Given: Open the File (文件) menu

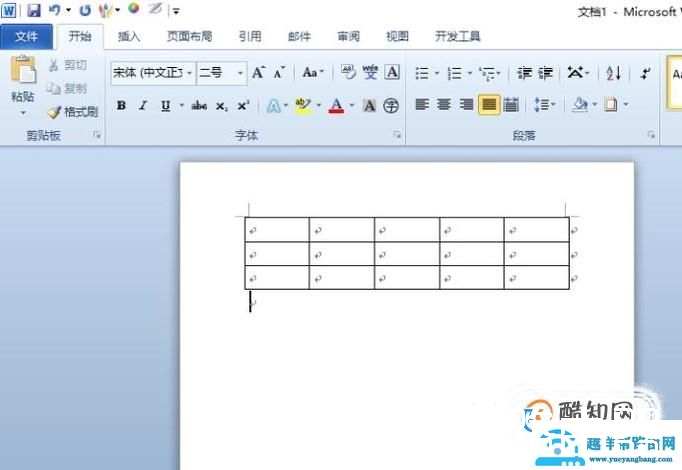Looking at the screenshot, I should [26, 37].
